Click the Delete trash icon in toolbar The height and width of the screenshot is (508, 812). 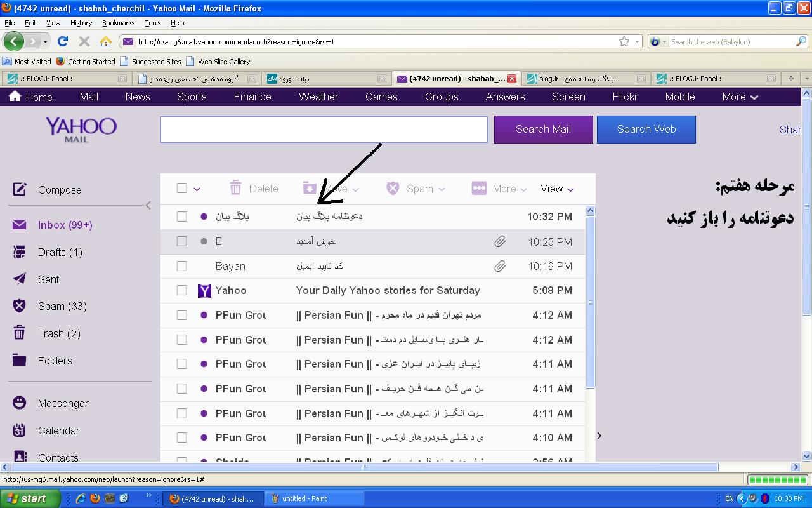235,188
